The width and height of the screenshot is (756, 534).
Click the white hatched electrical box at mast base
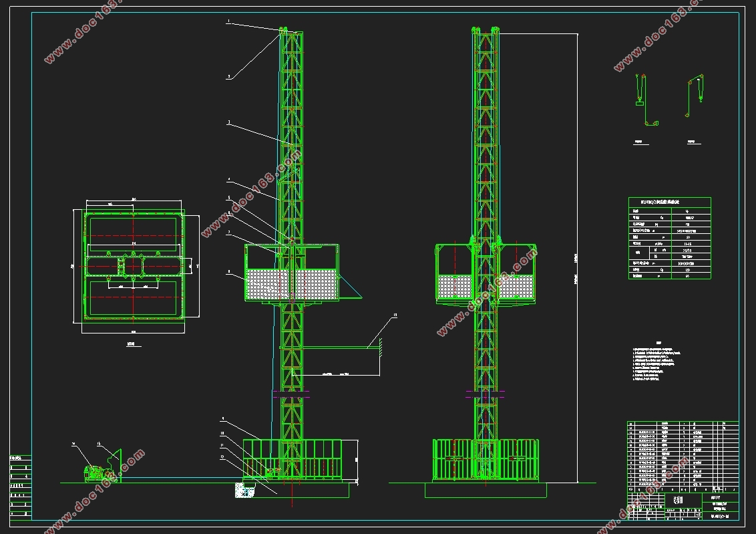(x=244, y=490)
